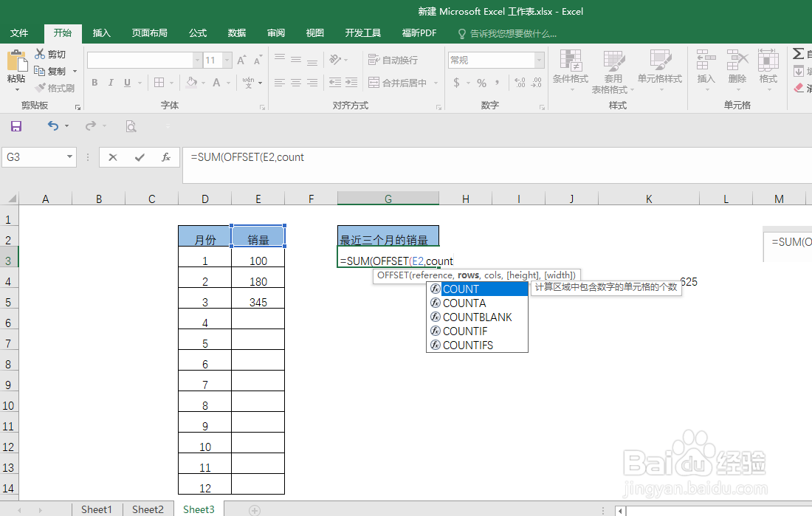The height and width of the screenshot is (516, 812).
Task: Switch to the 开发工具 Developer tab
Action: [x=363, y=33]
